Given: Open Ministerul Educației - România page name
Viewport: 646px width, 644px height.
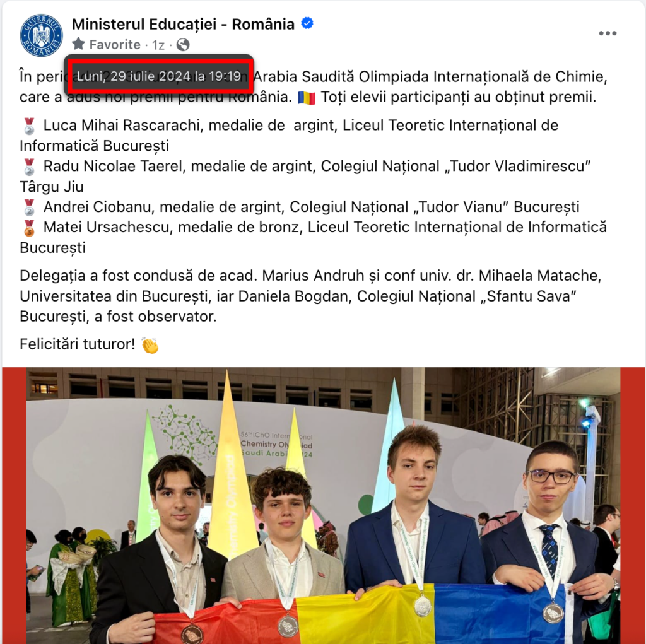Looking at the screenshot, I should click(184, 24).
